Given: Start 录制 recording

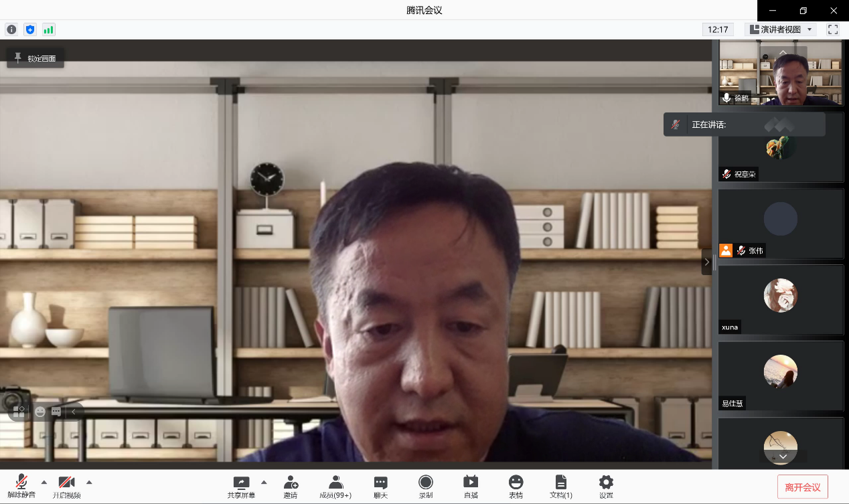Looking at the screenshot, I should [x=426, y=487].
